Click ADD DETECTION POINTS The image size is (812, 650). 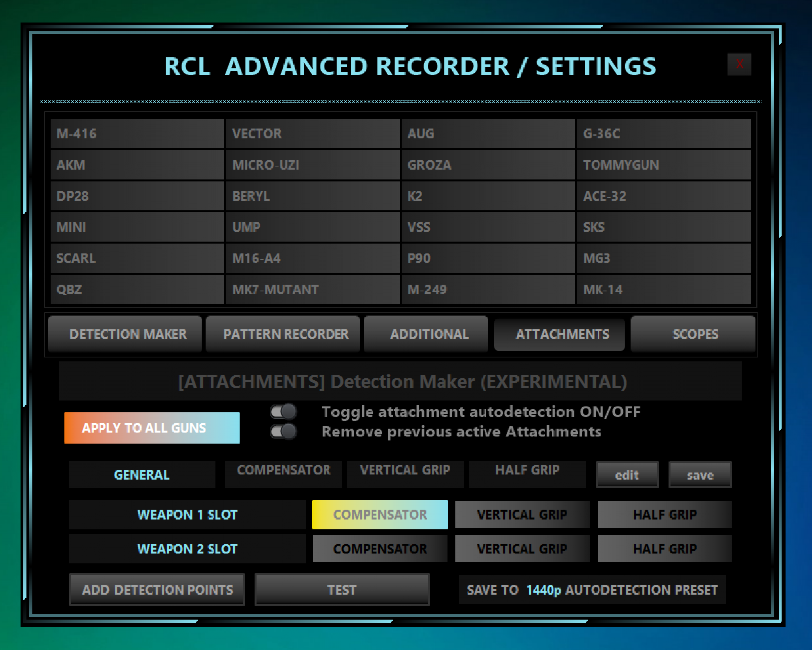[x=157, y=589]
